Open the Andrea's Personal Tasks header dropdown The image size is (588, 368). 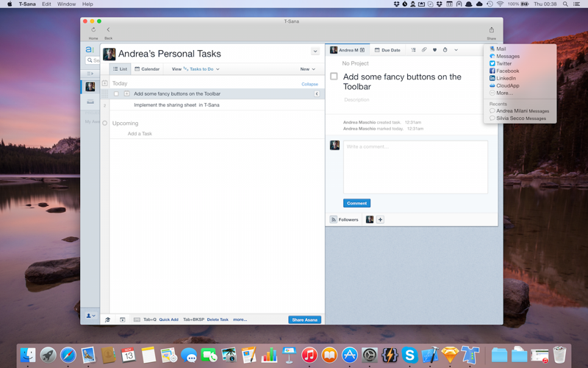point(315,52)
